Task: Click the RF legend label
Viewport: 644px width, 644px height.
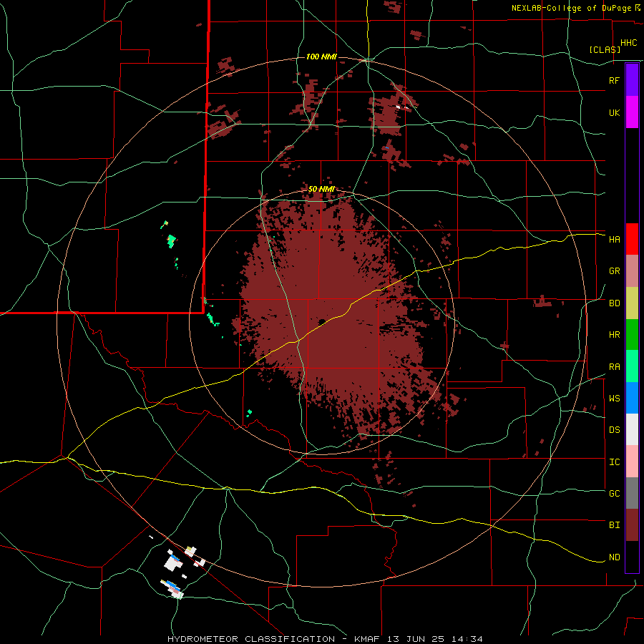Action: pos(614,80)
